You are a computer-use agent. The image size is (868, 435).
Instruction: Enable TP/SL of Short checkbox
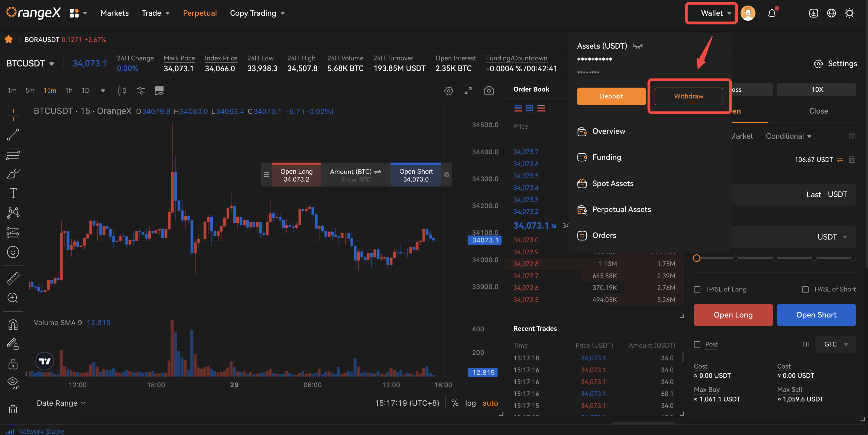click(805, 290)
